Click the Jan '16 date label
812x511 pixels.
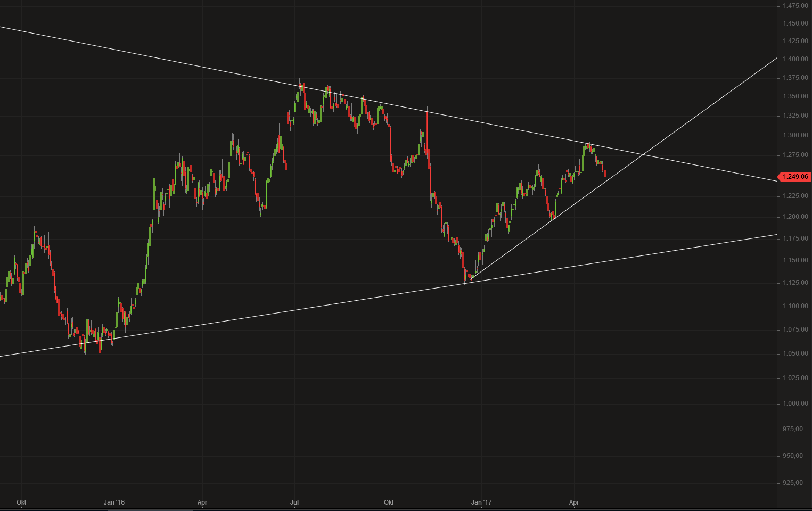tap(114, 502)
